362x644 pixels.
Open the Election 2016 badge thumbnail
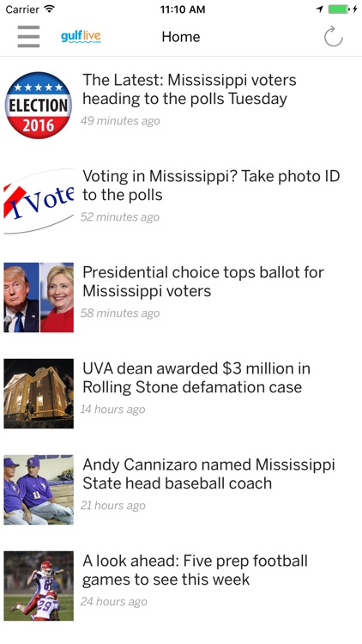click(39, 105)
